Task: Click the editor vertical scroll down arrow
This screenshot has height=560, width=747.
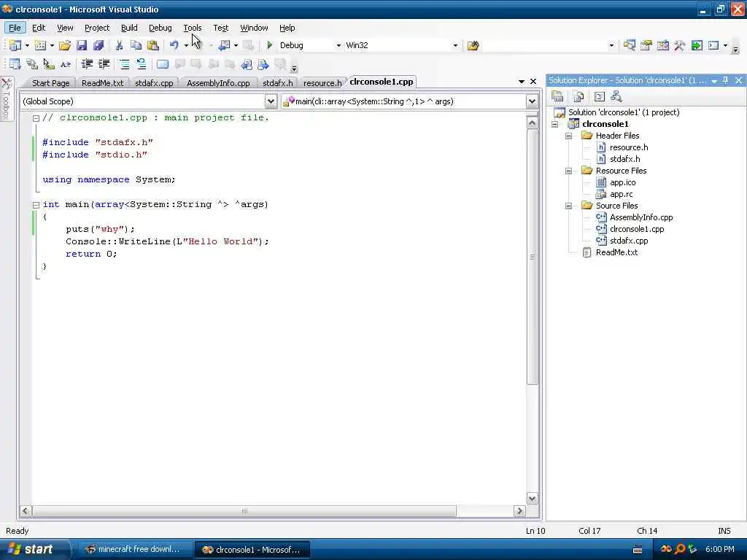Action: click(532, 499)
